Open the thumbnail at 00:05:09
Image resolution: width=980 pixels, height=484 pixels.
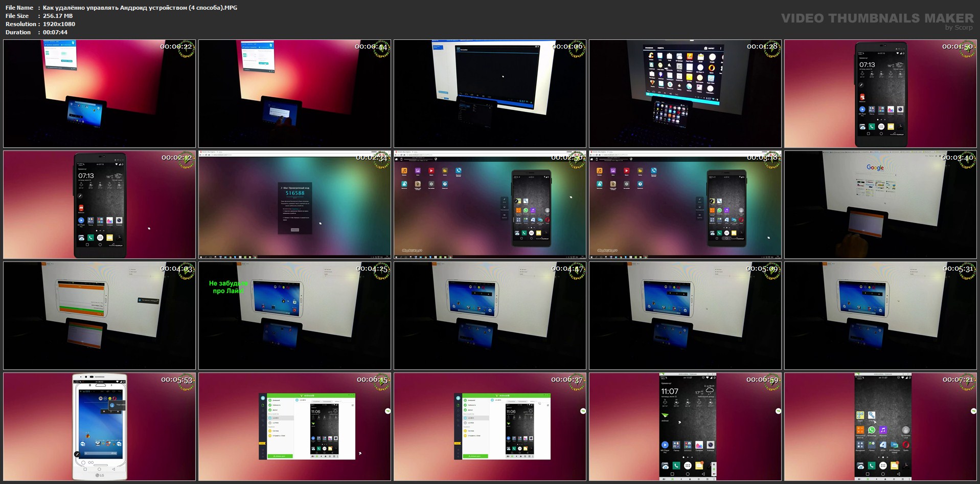[x=685, y=316]
